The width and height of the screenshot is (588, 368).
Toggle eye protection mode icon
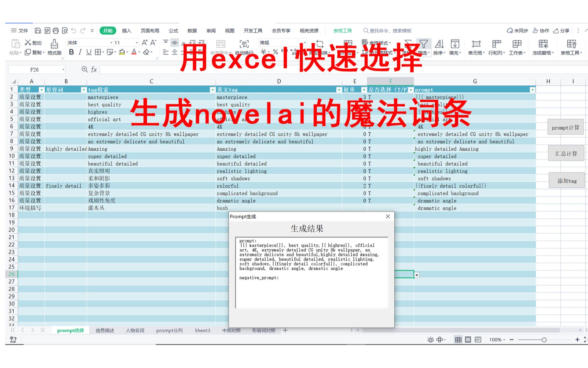click(x=430, y=339)
